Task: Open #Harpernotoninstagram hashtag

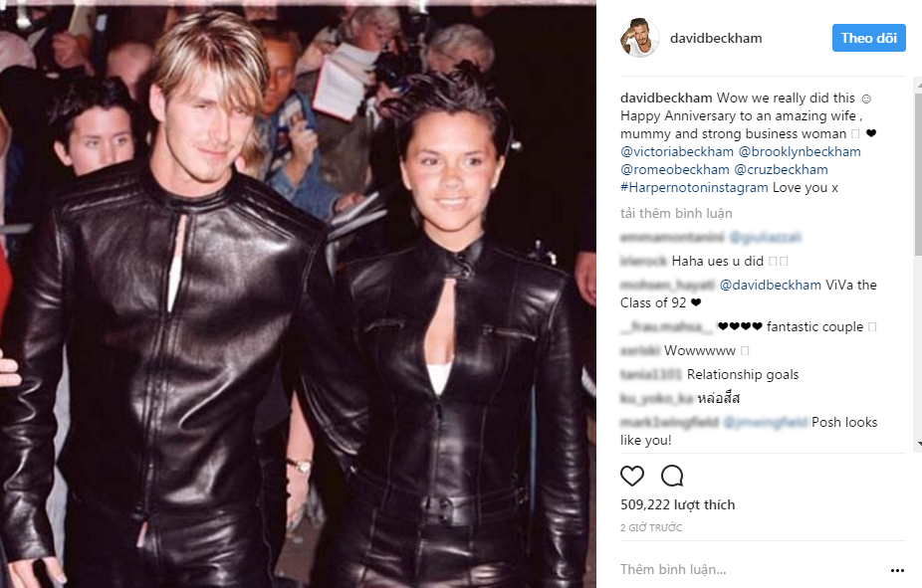Action: coord(694,187)
